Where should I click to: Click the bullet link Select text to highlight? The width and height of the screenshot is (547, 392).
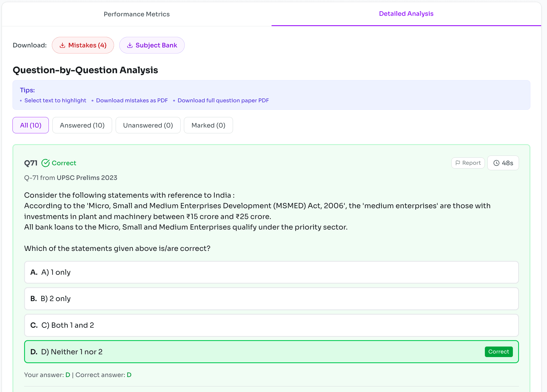[x=55, y=100]
